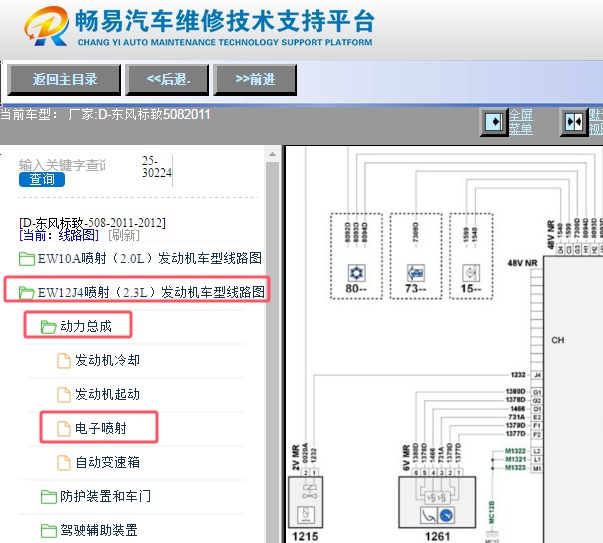This screenshot has height=543, width=603.
Task: Click the 1215 component number
Action: [x=305, y=536]
